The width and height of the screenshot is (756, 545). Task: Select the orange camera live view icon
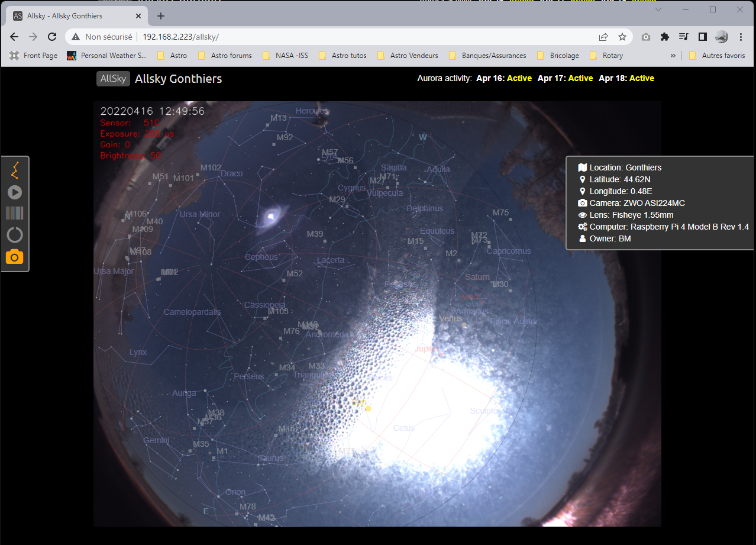tap(15, 257)
